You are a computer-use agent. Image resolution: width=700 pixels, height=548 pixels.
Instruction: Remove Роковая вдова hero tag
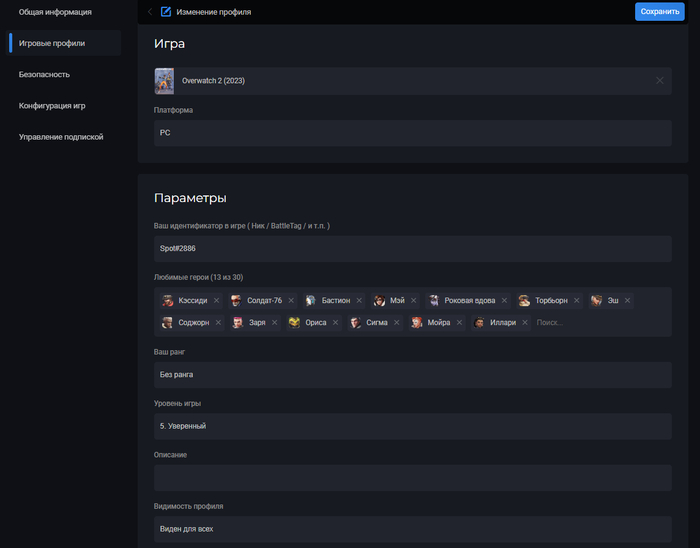click(504, 300)
